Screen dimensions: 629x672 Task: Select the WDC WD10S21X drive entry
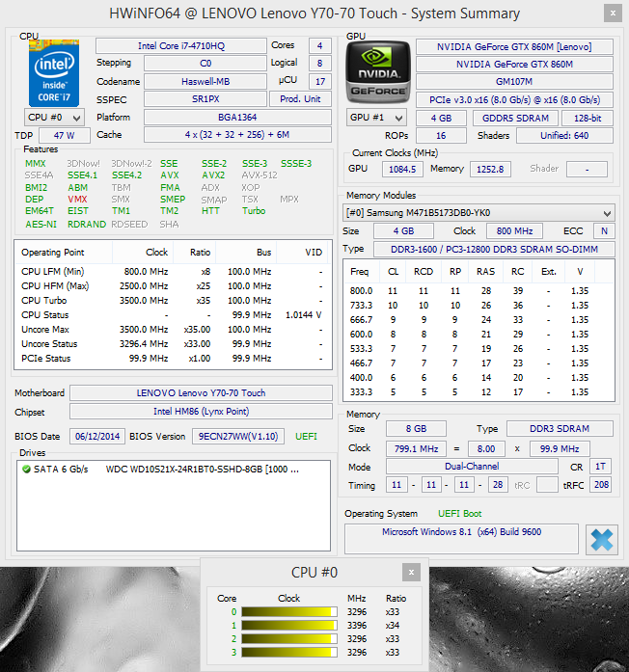pos(174,470)
